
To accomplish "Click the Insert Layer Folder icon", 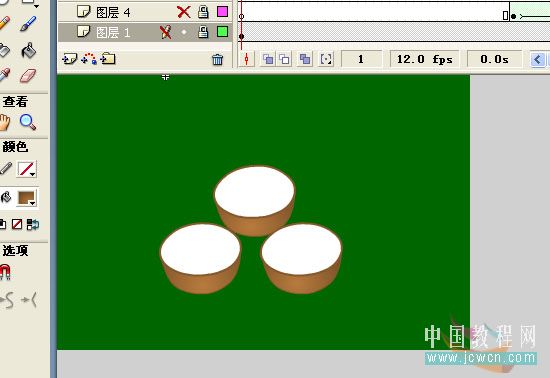I will (108, 59).
